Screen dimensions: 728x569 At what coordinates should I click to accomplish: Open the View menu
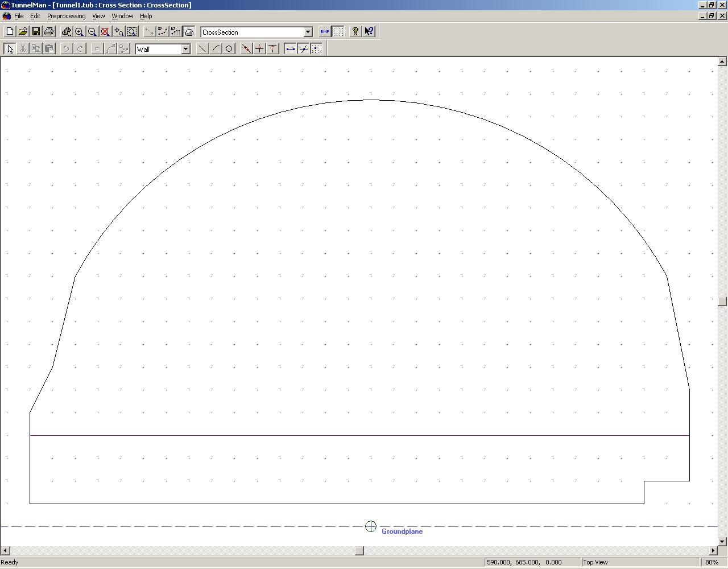[98, 16]
